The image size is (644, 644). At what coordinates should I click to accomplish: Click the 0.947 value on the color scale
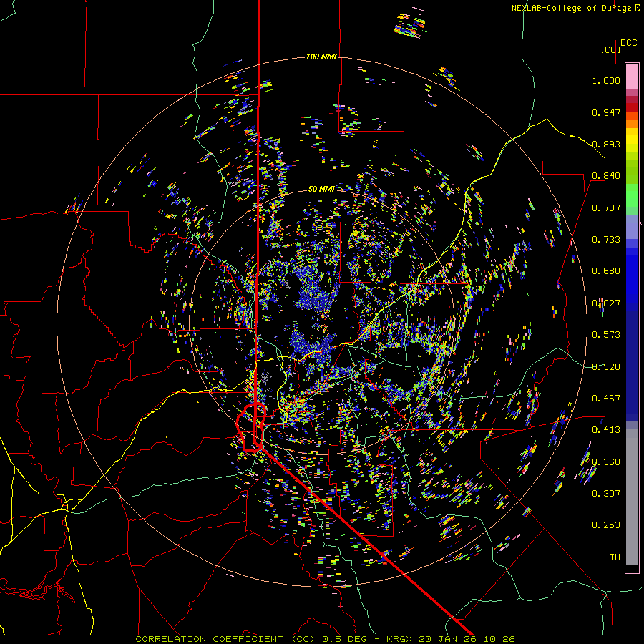pos(606,112)
